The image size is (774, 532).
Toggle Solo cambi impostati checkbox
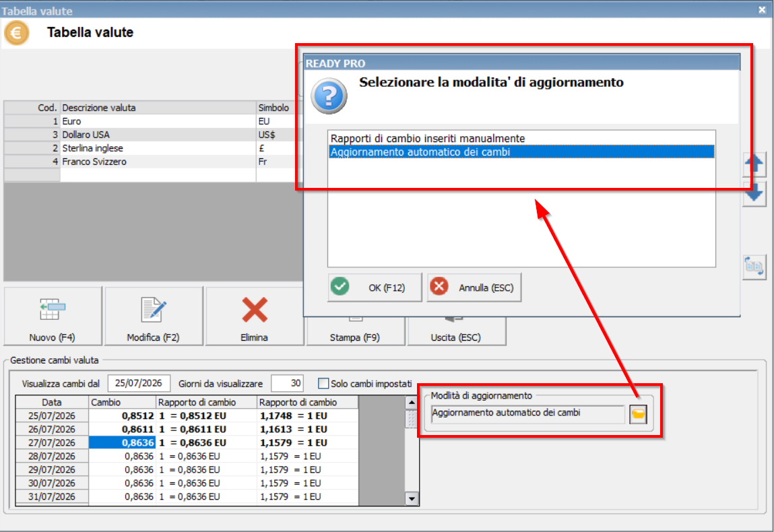tap(323, 383)
